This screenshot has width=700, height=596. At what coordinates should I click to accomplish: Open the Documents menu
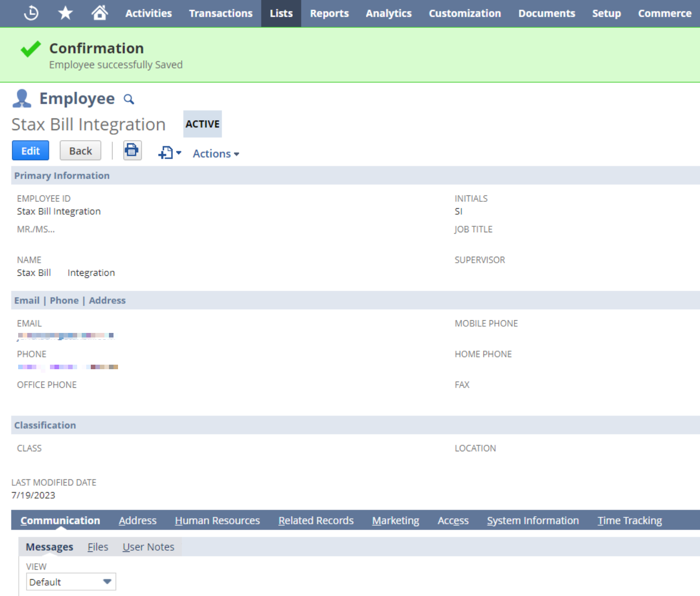(x=547, y=14)
